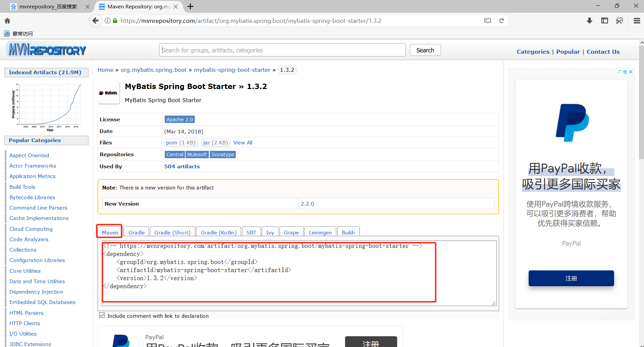Viewport: 644px width, 347px height.
Task: Open new version 2.2.0 link
Action: (307, 204)
